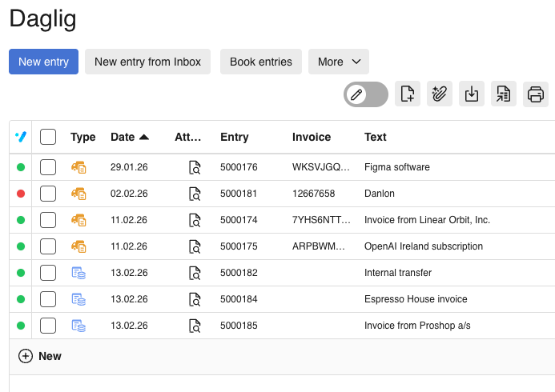The width and height of the screenshot is (555, 392).
Task: Click the blue checkmark column header icon
Action: (21, 137)
